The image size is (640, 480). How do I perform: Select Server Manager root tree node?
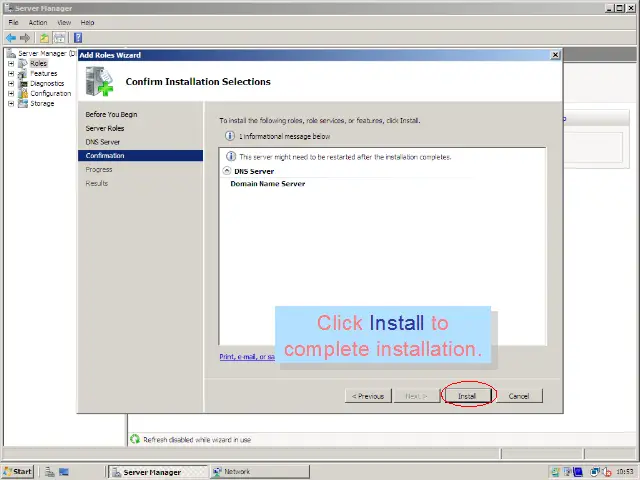[x=47, y=53]
